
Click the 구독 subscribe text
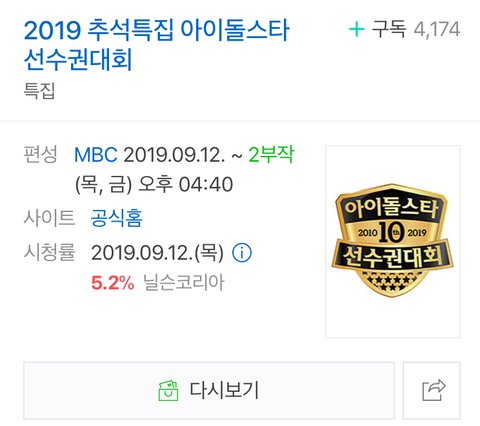click(x=389, y=29)
